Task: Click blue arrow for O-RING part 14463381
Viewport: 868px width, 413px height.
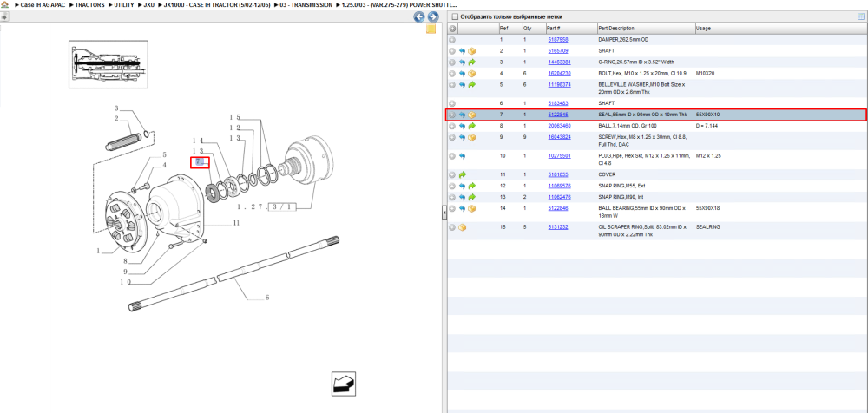Action: [x=462, y=62]
